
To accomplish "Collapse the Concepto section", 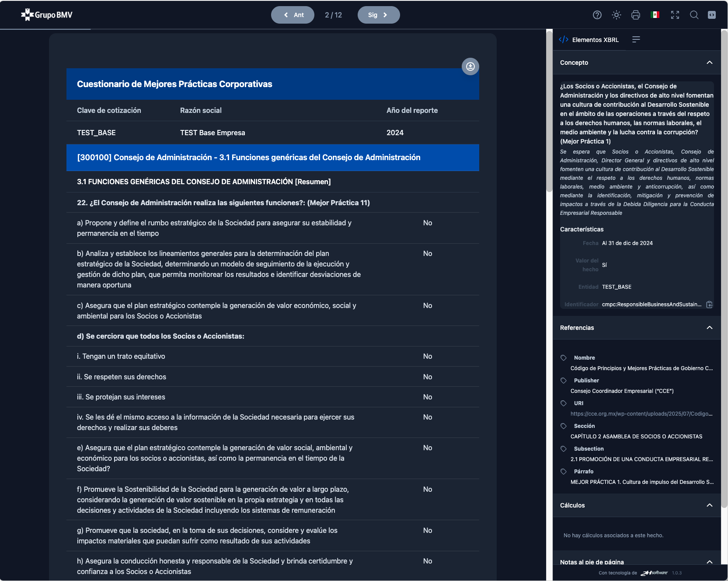I will click(x=709, y=63).
